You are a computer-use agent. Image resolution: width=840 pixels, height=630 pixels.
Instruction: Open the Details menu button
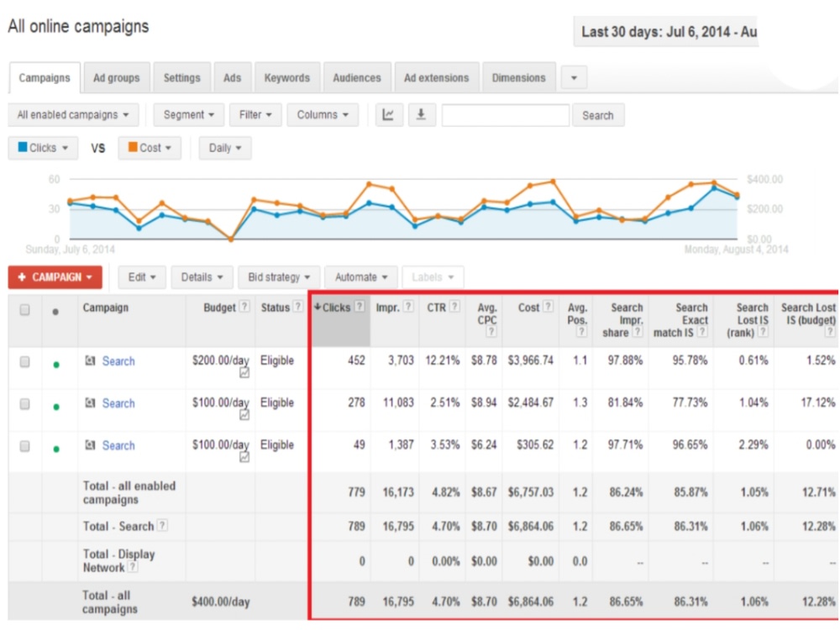tap(202, 277)
